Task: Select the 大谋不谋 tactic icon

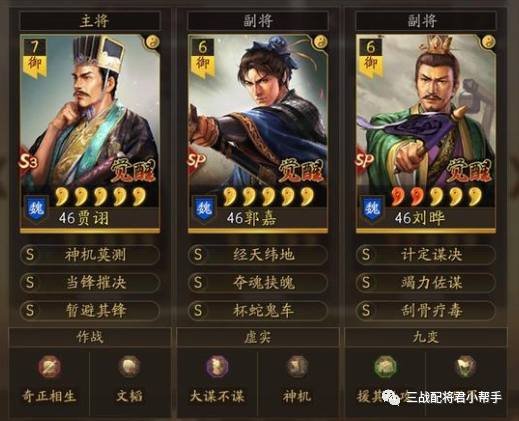Action: (x=217, y=367)
